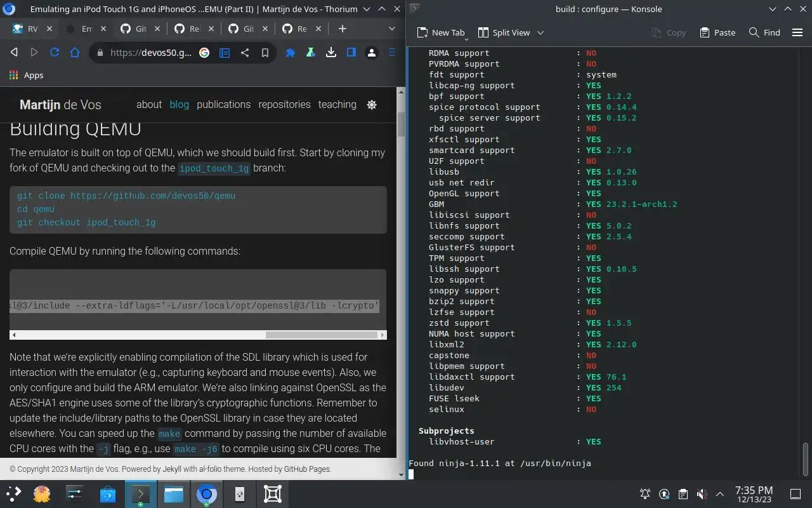The height and width of the screenshot is (508, 812).
Task: Expand the browser tab search list
Action: point(392,29)
